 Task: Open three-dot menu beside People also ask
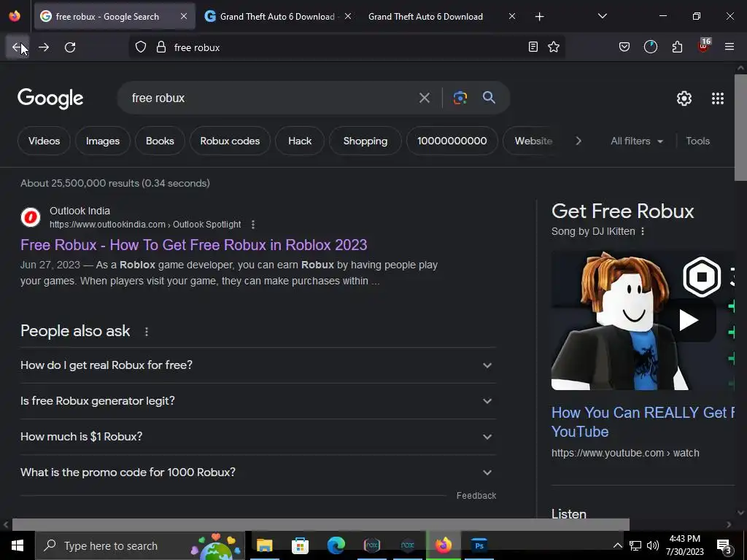pyautogui.click(x=146, y=332)
